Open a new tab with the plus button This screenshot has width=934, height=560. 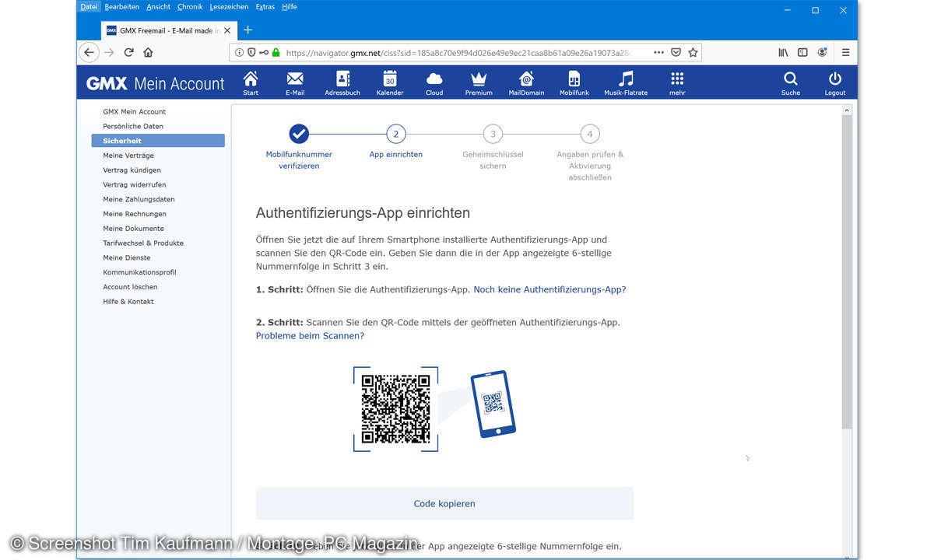coord(248,30)
